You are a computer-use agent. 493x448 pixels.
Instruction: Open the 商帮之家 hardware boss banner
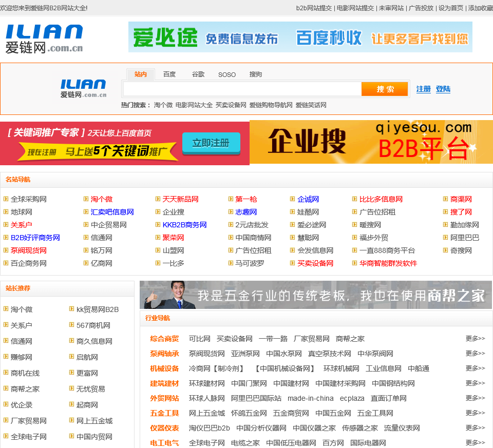pos(316,295)
